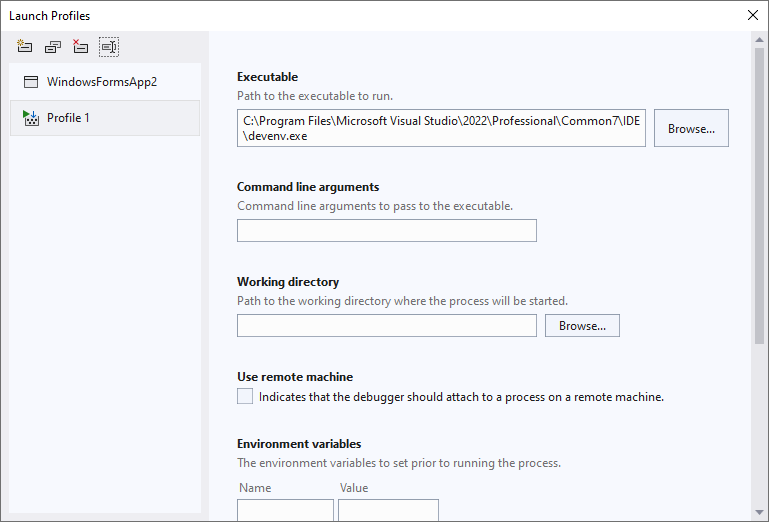769x522 pixels.
Task: Click the Command line arguments field
Action: pyautogui.click(x=387, y=231)
